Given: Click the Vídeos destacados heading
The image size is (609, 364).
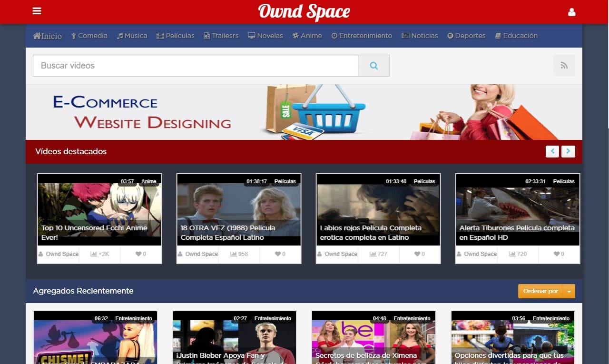Looking at the screenshot, I should (x=71, y=151).
